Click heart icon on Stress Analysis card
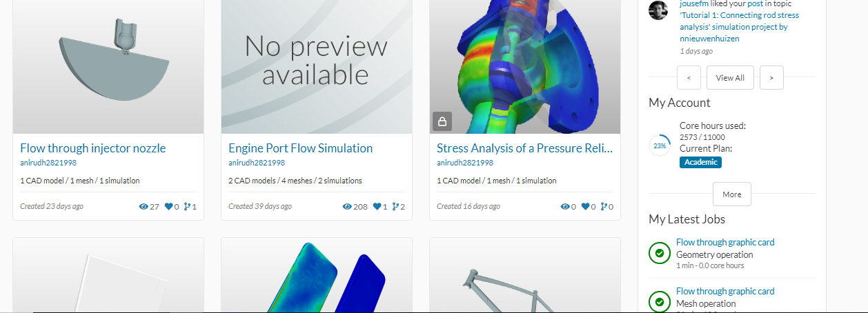The image size is (868, 313). point(585,206)
